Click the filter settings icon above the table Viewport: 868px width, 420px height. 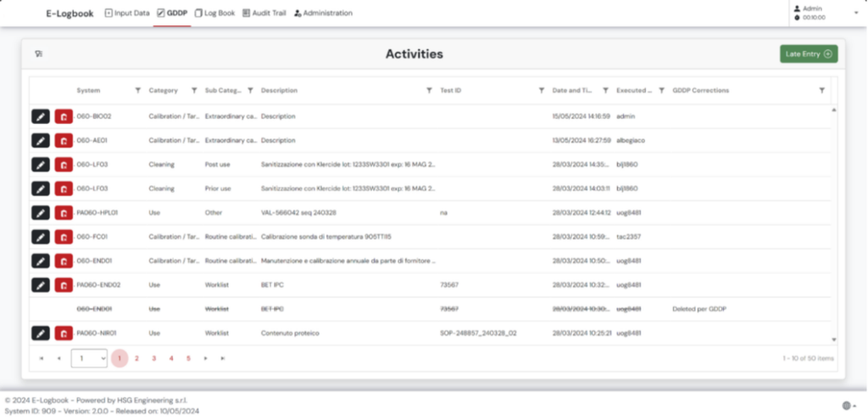[x=39, y=54]
